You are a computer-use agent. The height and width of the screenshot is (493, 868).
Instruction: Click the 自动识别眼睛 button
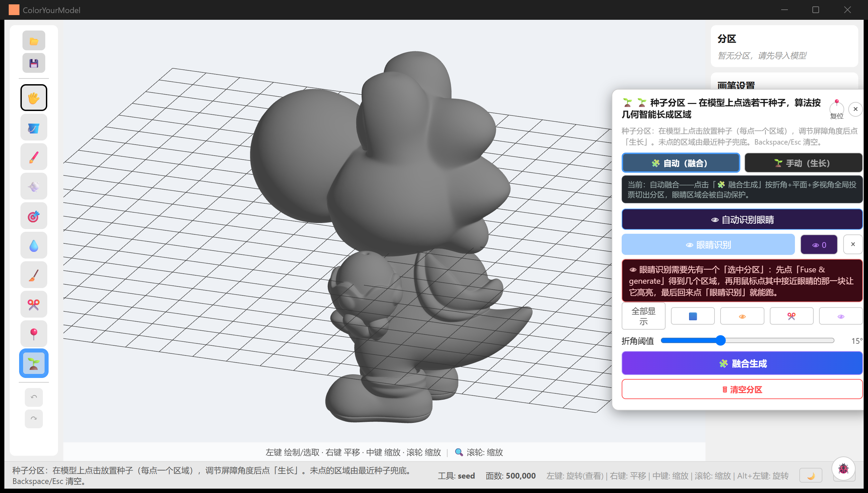coord(742,219)
